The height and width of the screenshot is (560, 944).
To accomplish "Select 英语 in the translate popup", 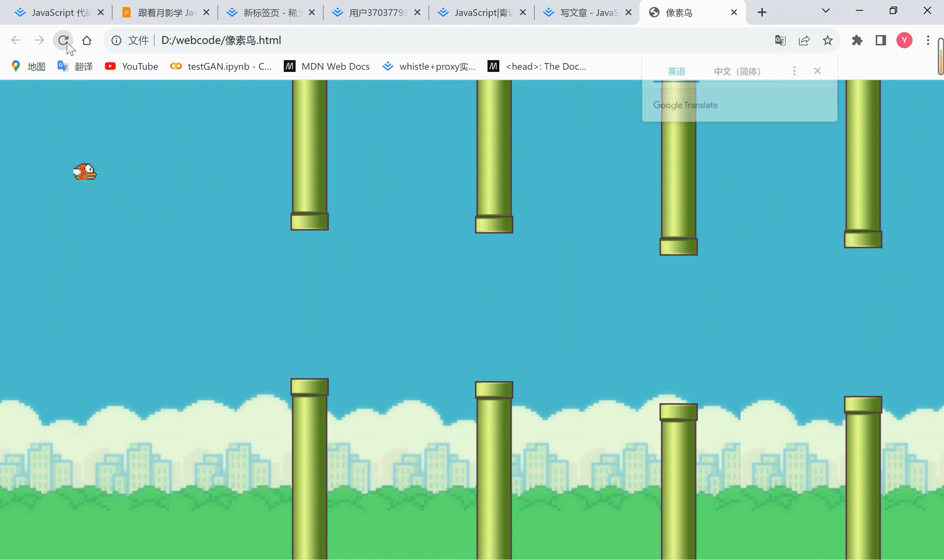I will [676, 71].
